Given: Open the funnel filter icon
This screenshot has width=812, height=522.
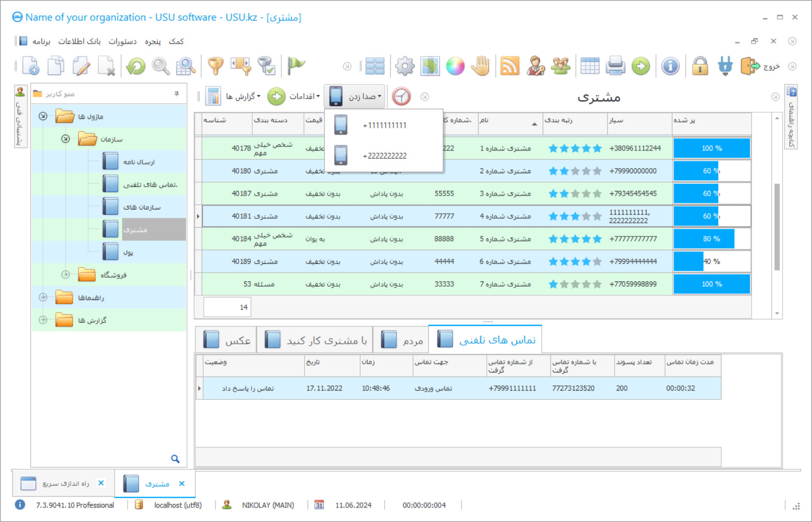Looking at the screenshot, I should [x=216, y=66].
